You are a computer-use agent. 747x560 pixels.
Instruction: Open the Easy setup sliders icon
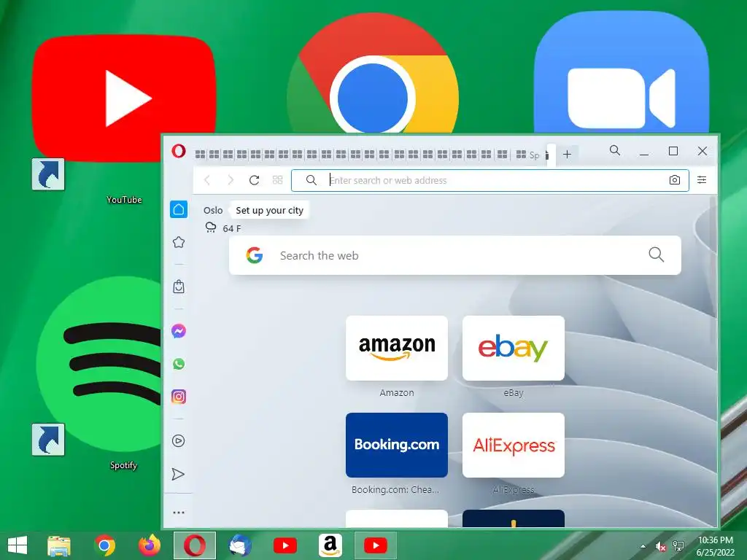702,179
